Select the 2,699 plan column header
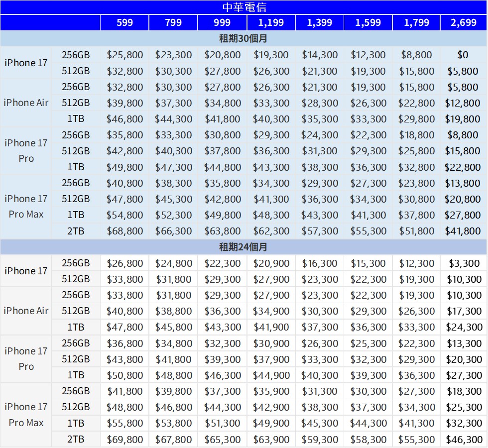The width and height of the screenshot is (488, 448). 464,22
